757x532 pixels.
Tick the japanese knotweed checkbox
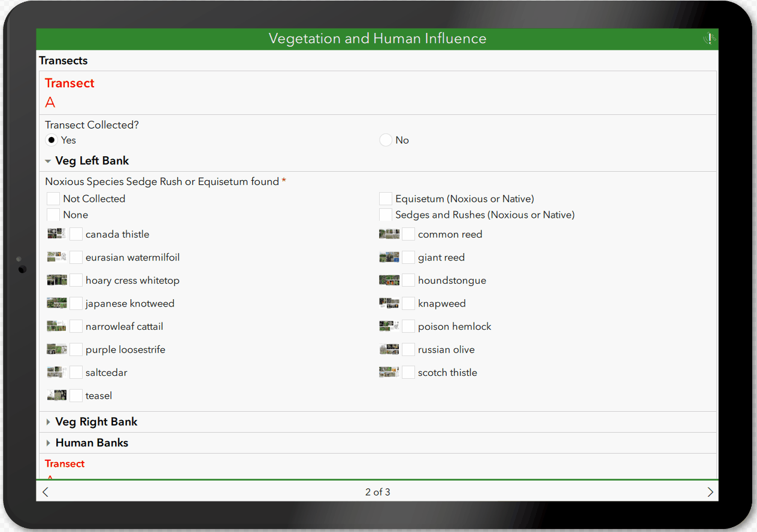pyautogui.click(x=76, y=303)
